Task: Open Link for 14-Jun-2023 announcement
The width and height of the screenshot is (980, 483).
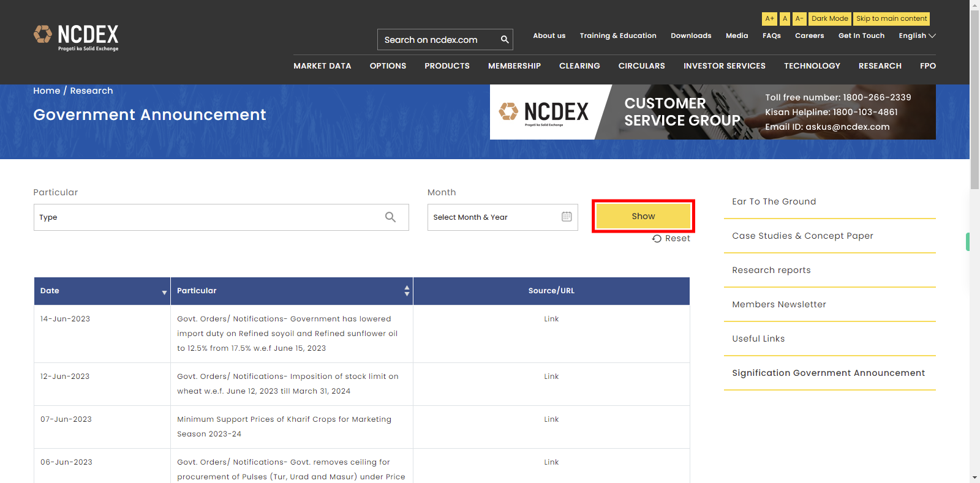Action: 551,319
